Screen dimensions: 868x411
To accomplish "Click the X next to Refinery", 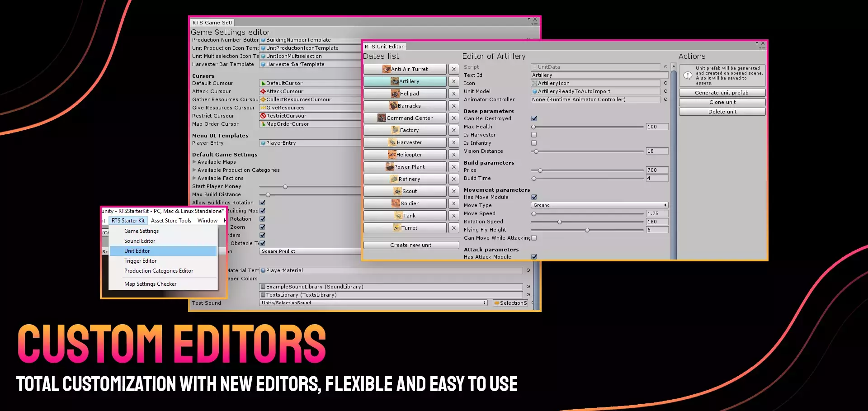I will 454,179.
